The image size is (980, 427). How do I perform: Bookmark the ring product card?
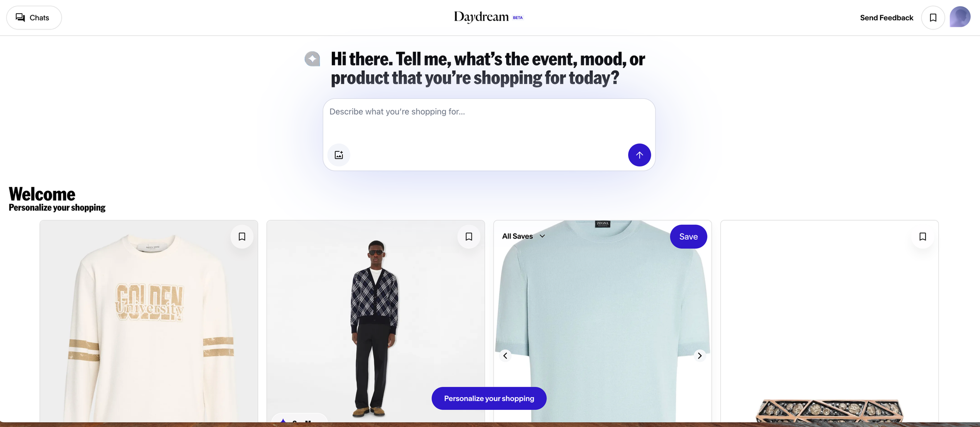pyautogui.click(x=923, y=237)
